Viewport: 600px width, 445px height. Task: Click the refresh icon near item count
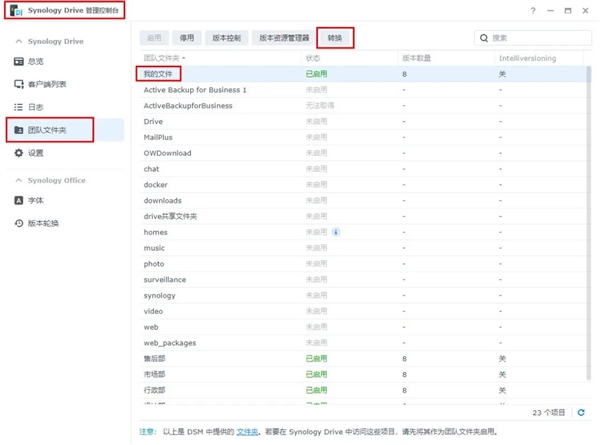[x=581, y=412]
